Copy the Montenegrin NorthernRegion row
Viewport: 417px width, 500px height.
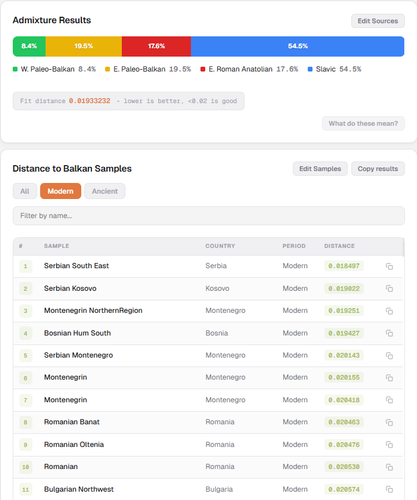[x=389, y=311]
